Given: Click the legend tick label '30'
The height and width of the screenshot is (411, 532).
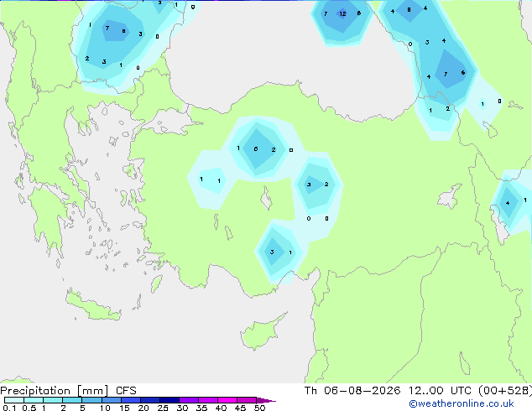Looking at the screenshot, I should tap(182, 408).
